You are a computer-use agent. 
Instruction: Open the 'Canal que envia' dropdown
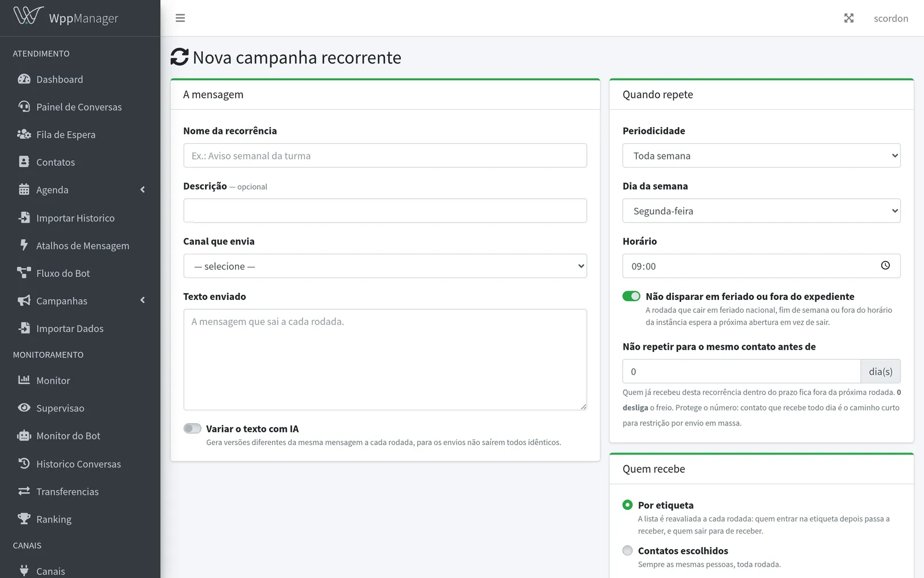pyautogui.click(x=385, y=266)
